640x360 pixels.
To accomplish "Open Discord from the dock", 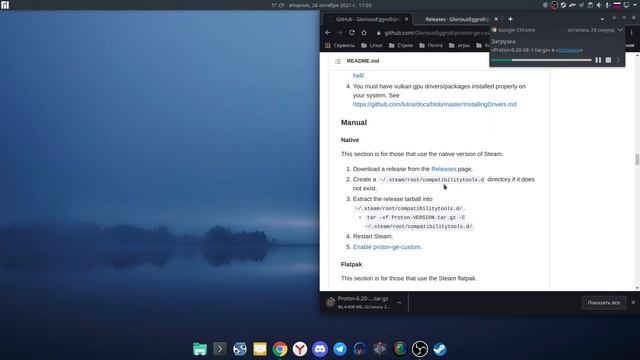I will click(x=320, y=349).
